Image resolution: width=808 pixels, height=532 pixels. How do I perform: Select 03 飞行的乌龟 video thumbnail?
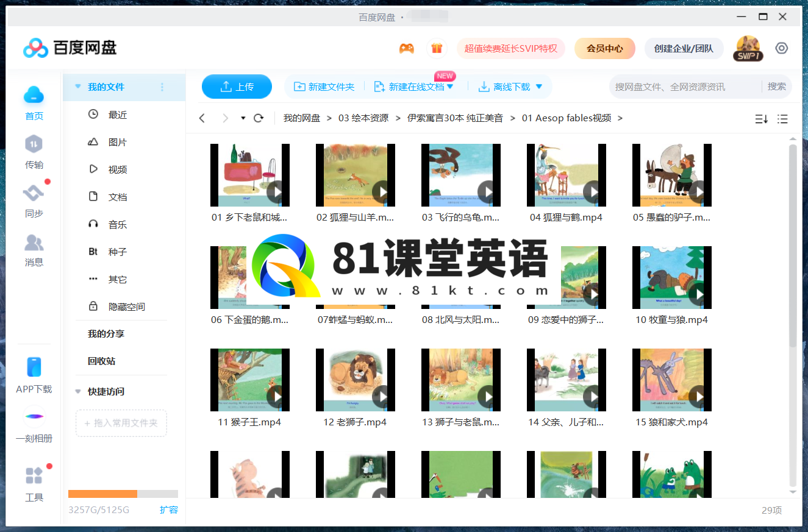click(x=461, y=176)
